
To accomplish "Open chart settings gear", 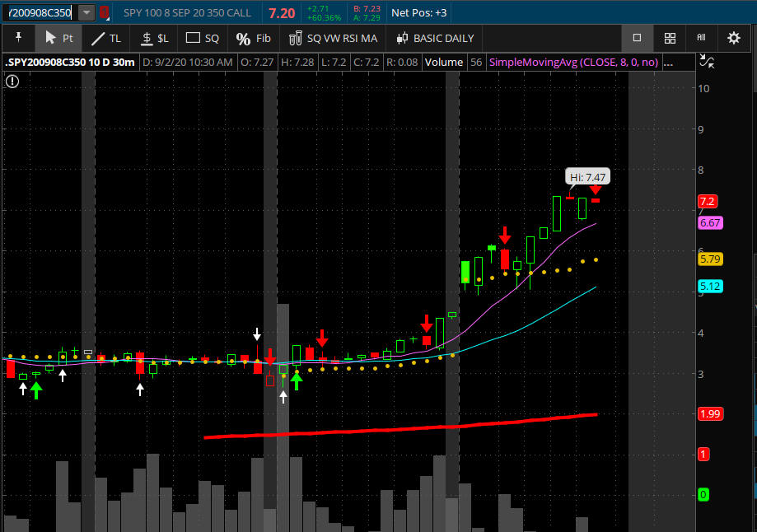I will coord(734,38).
